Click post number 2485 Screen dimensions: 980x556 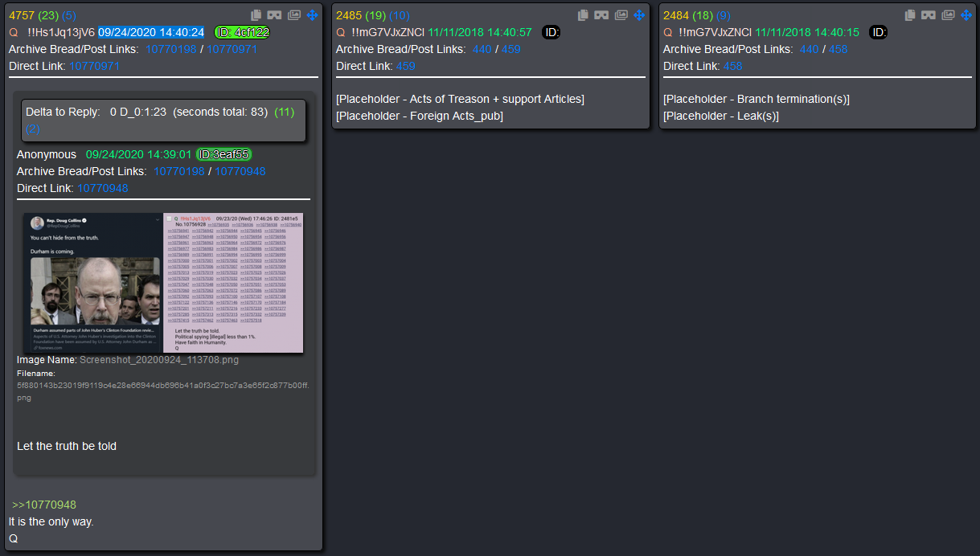[349, 15]
